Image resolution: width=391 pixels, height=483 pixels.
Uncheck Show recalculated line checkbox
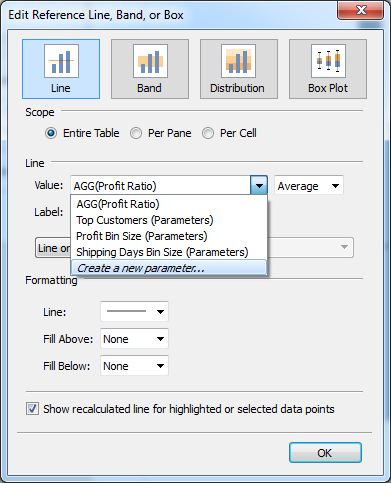point(32,409)
